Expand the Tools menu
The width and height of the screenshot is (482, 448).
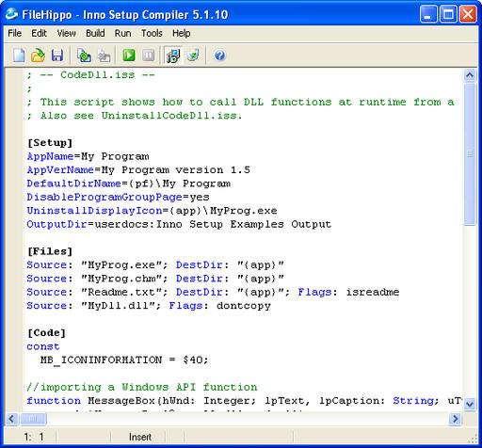click(152, 33)
